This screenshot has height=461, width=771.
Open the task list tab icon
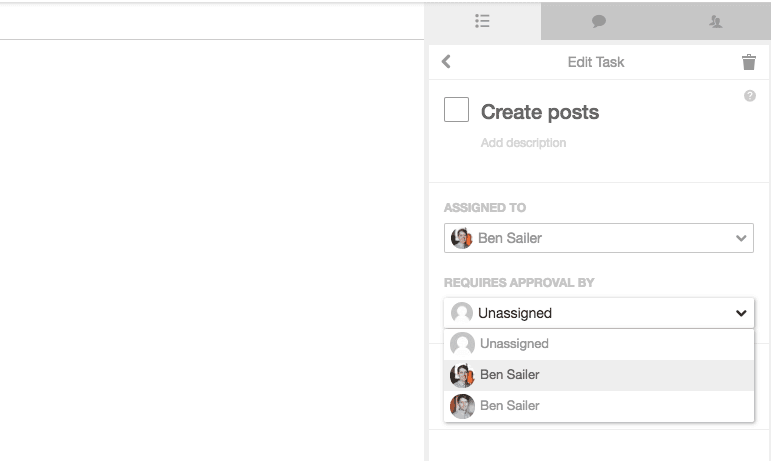click(x=482, y=21)
